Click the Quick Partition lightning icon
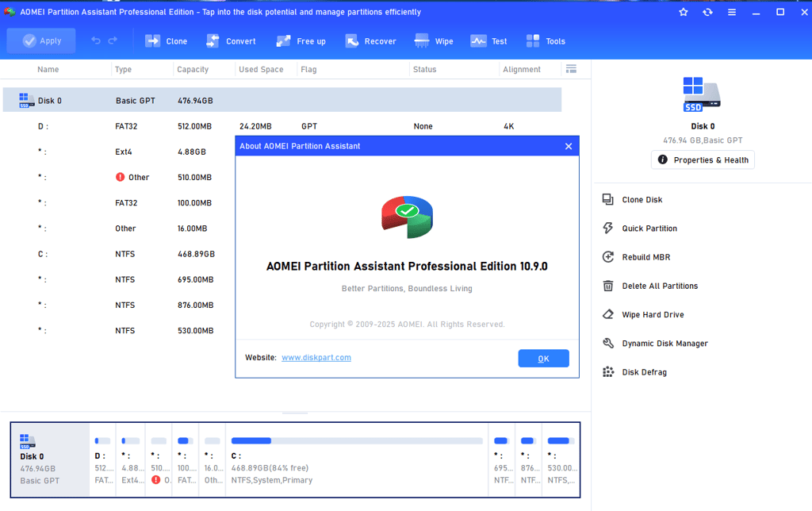This screenshot has height=511, width=812. [x=608, y=228]
